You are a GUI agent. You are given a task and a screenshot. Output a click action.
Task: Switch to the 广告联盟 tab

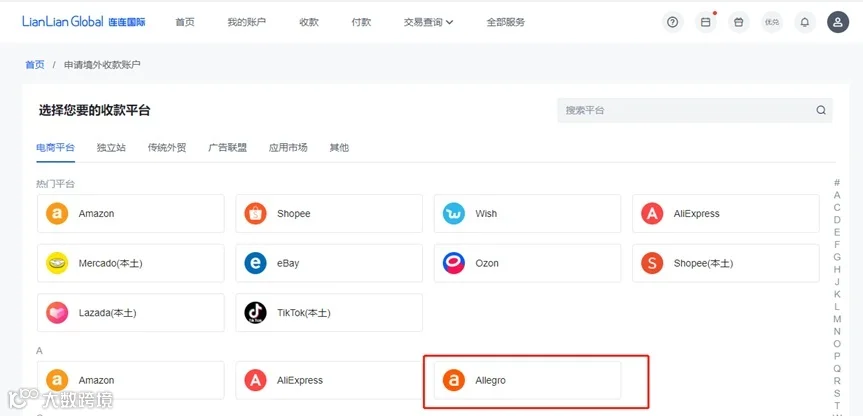click(x=227, y=147)
